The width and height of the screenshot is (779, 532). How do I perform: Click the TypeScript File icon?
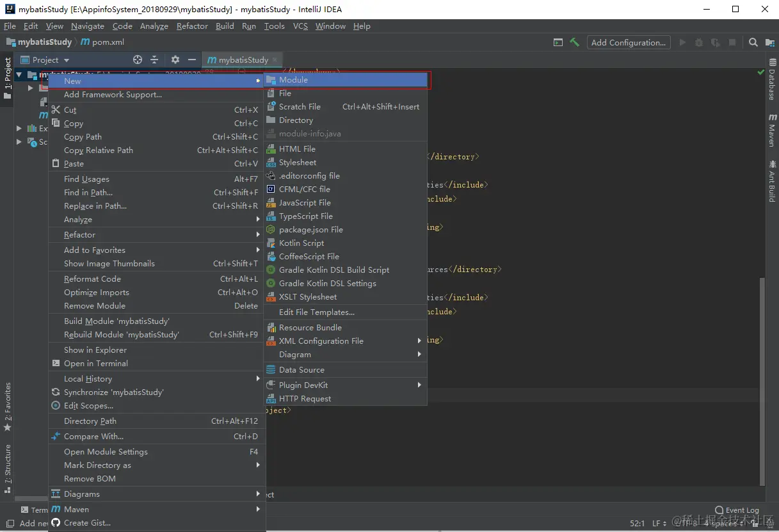pos(271,216)
